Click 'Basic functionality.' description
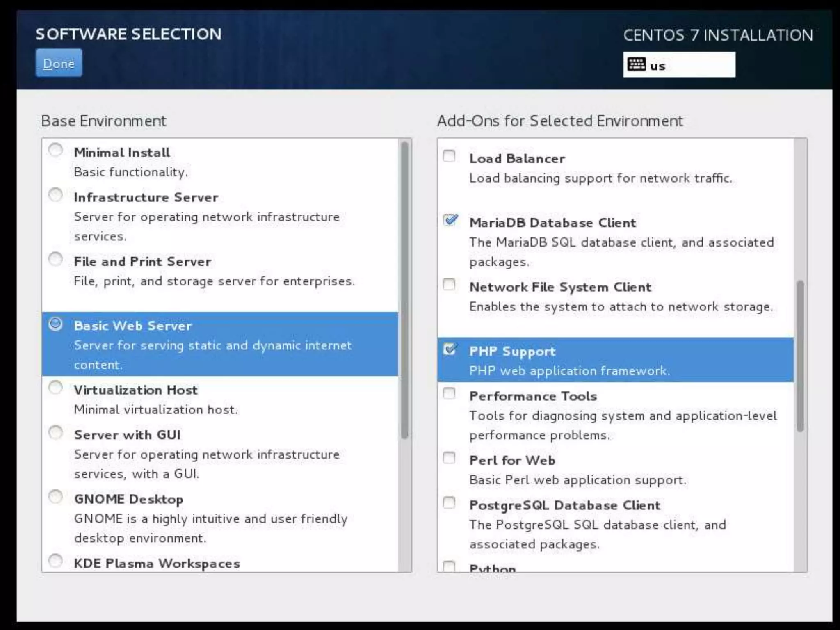This screenshot has height=630, width=840. pyautogui.click(x=131, y=172)
